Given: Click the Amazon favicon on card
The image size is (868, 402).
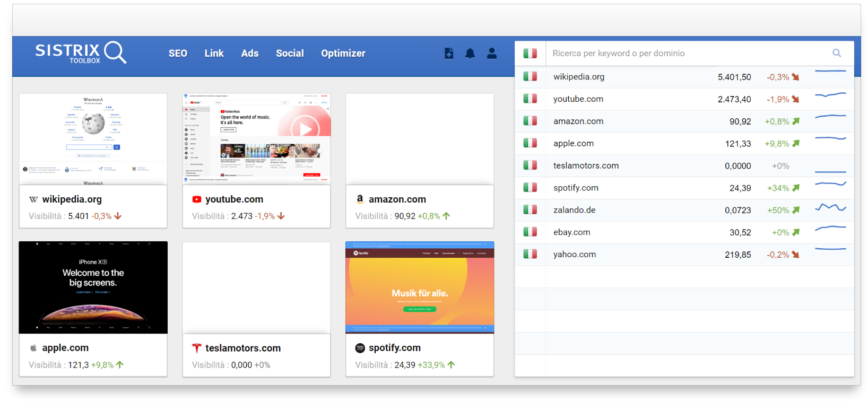Looking at the screenshot, I should click(360, 199).
